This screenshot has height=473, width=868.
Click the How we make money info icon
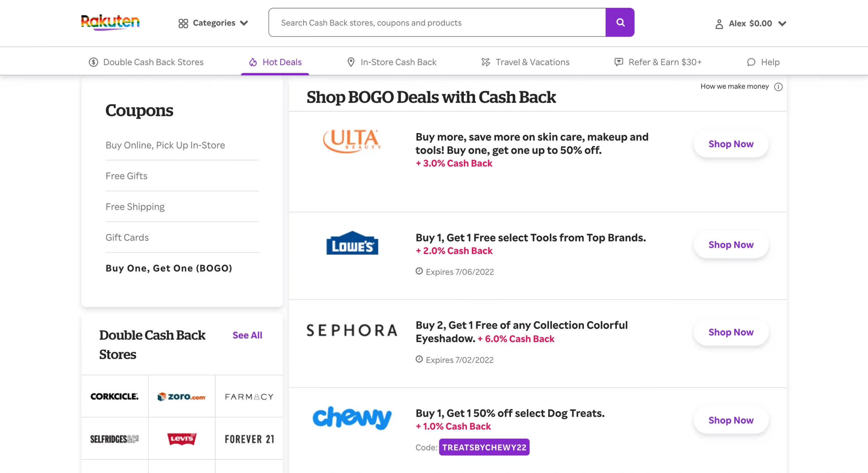point(778,86)
